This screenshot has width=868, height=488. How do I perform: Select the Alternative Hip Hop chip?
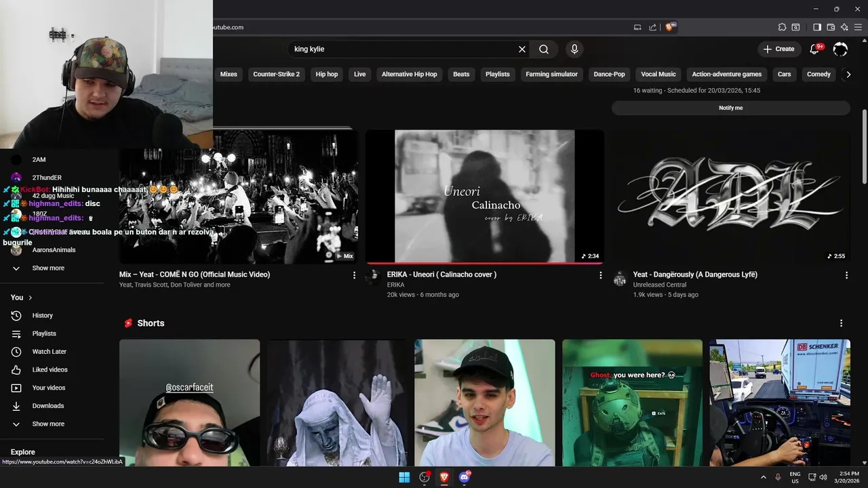click(x=410, y=75)
